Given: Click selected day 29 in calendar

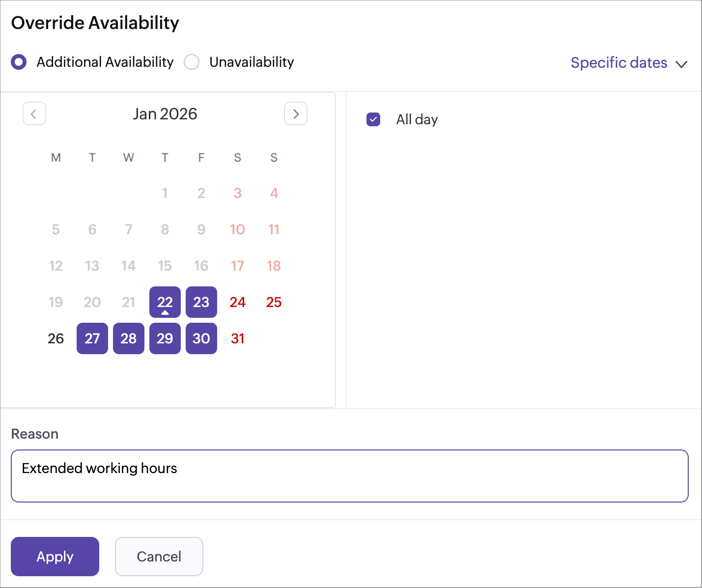Looking at the screenshot, I should click(x=165, y=338).
